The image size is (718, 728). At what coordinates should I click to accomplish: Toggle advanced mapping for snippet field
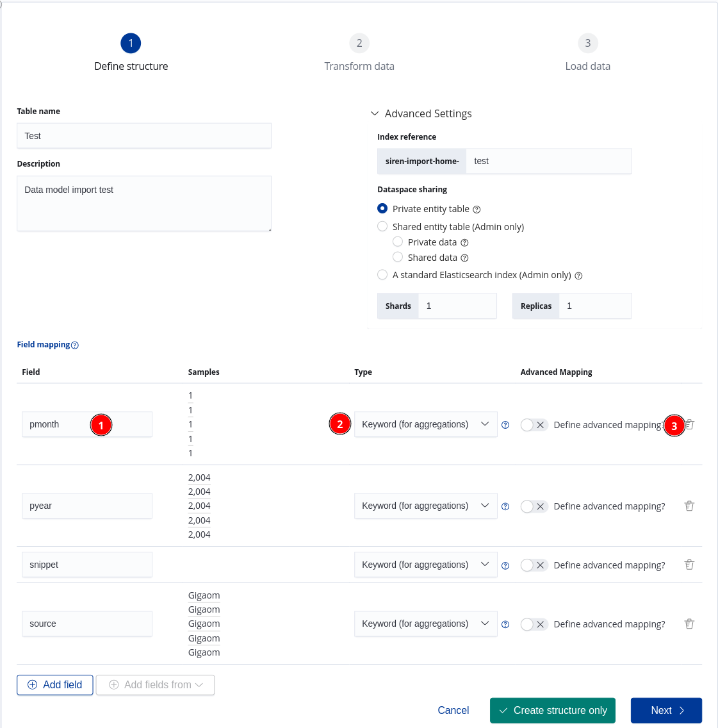(x=534, y=565)
